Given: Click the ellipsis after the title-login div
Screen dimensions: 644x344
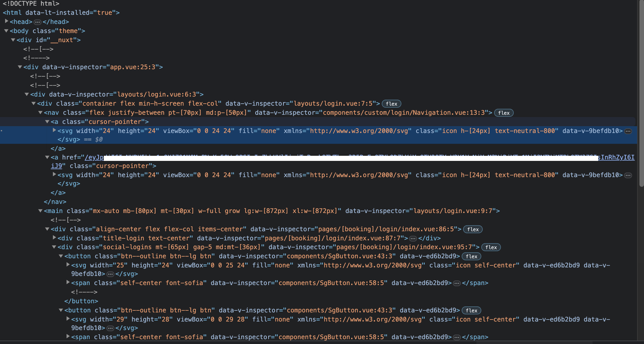Looking at the screenshot, I should coord(412,238).
